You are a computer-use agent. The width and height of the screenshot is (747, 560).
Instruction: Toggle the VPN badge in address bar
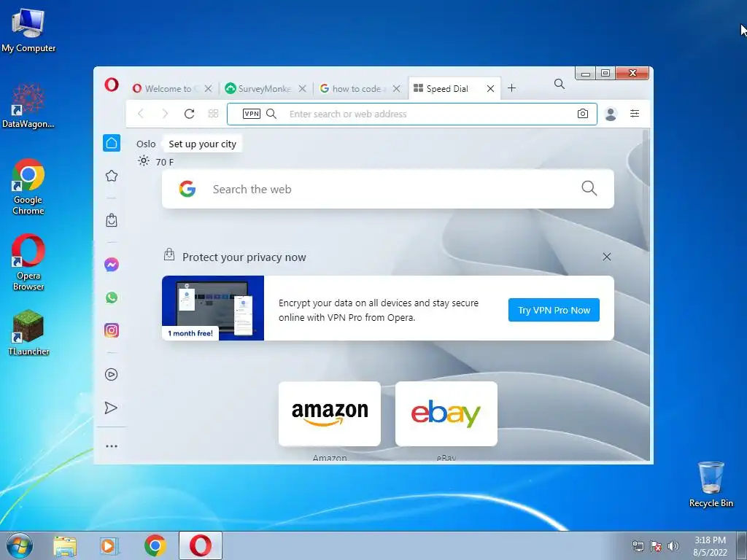[x=252, y=114]
